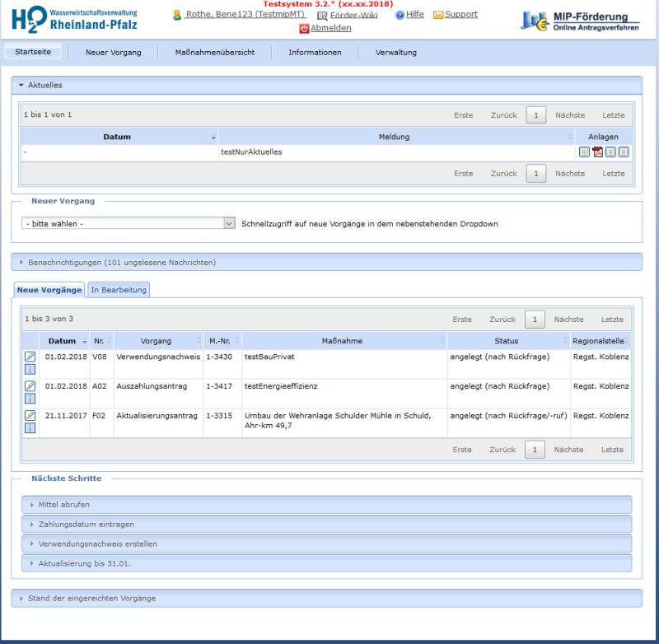Open the Maßnahmenübersicht menu
This screenshot has height=644, width=659.
pyautogui.click(x=215, y=53)
